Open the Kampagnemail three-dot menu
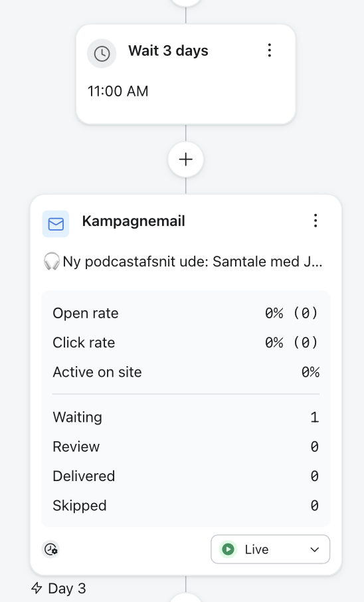Screen dimensions: 364x602 (316, 221)
